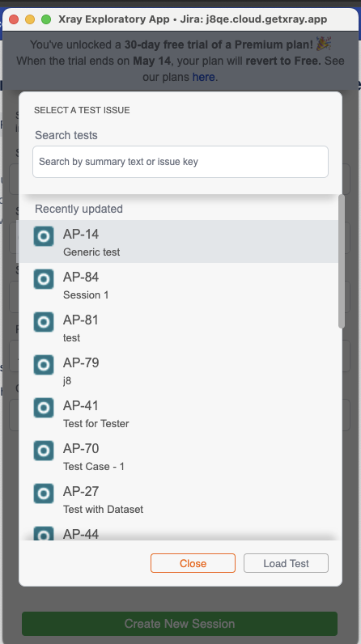Choose AP-27 Test with Dataset
This screenshot has height=644, width=361.
(177, 498)
